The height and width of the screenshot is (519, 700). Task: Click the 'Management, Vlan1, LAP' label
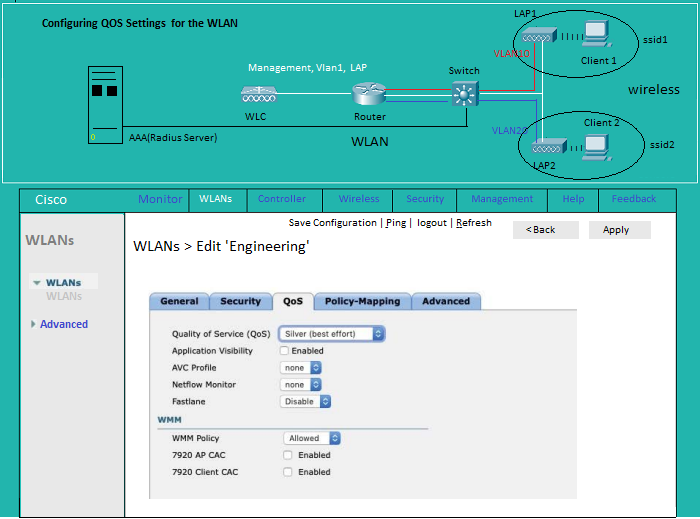coord(308,67)
